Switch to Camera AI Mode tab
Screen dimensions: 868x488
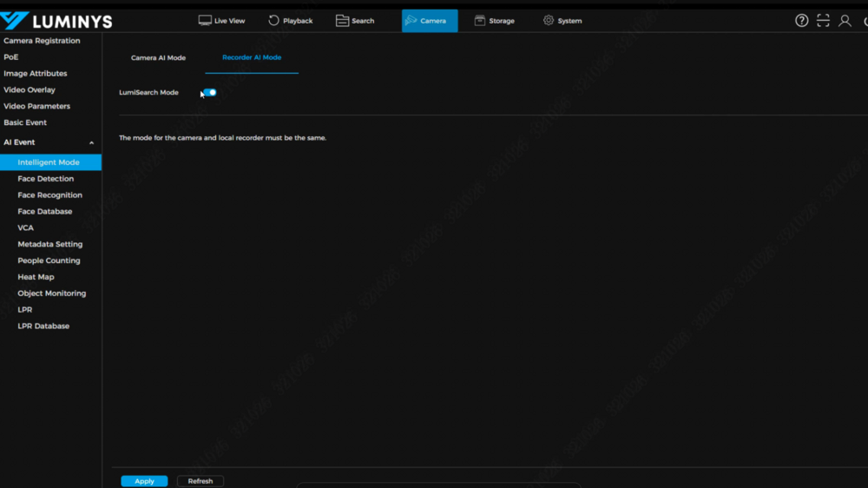click(158, 58)
